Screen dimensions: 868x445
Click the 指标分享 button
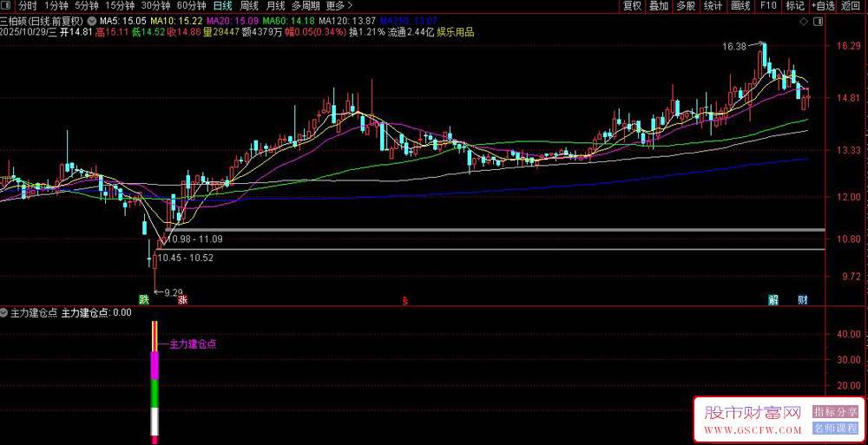click(x=835, y=411)
